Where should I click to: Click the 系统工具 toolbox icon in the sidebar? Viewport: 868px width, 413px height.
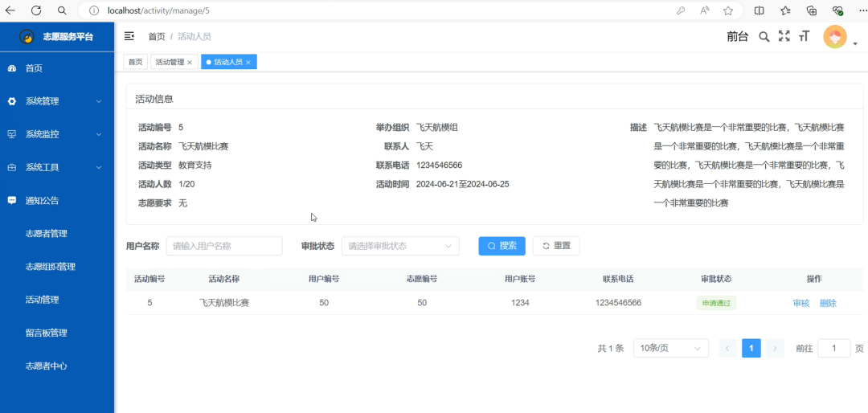(11, 168)
